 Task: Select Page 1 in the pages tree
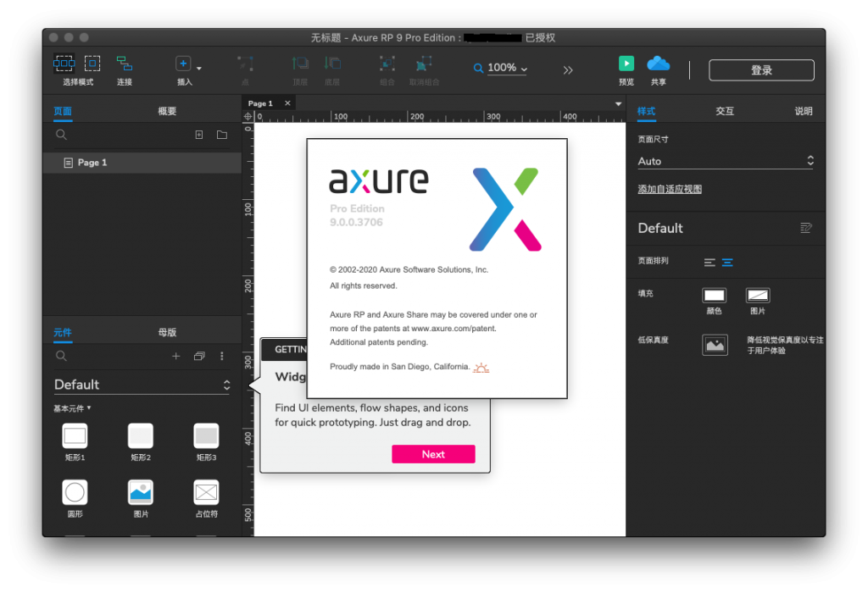tap(142, 163)
